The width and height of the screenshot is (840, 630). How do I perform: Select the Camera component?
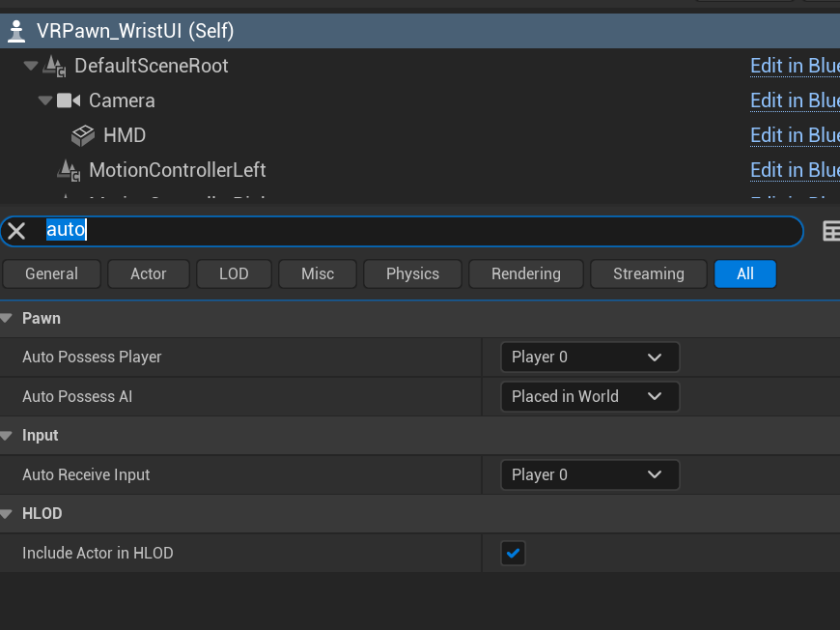[x=122, y=100]
